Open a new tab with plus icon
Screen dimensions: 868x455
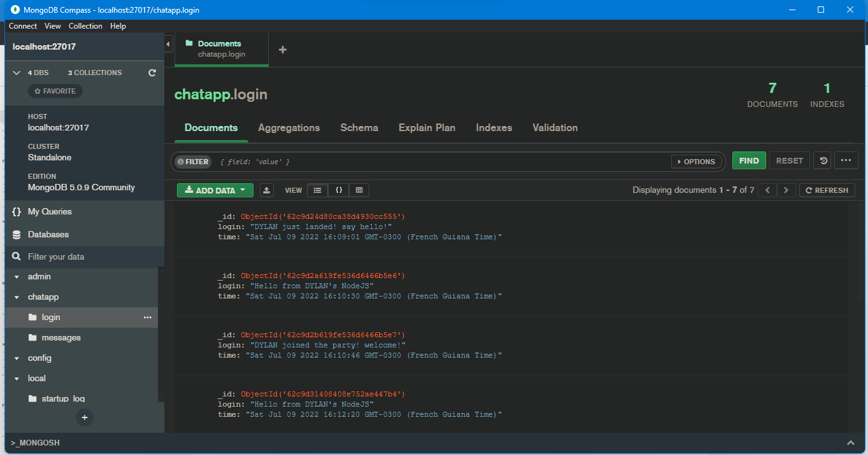coord(283,50)
